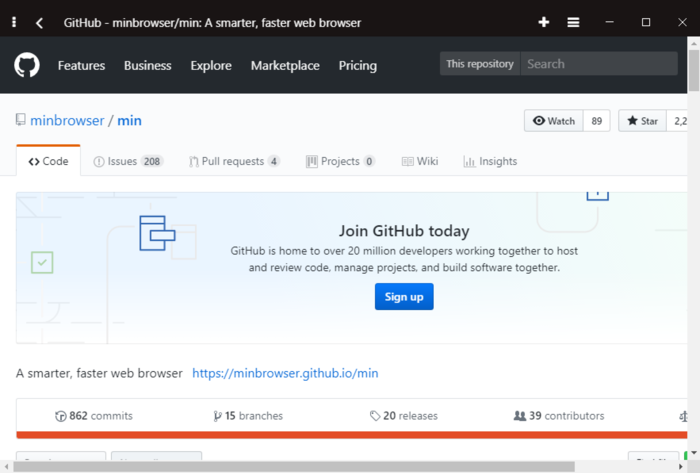This screenshot has width=700, height=473.
Task: Open the minbrowser.github.io/min website link
Action: (285, 373)
